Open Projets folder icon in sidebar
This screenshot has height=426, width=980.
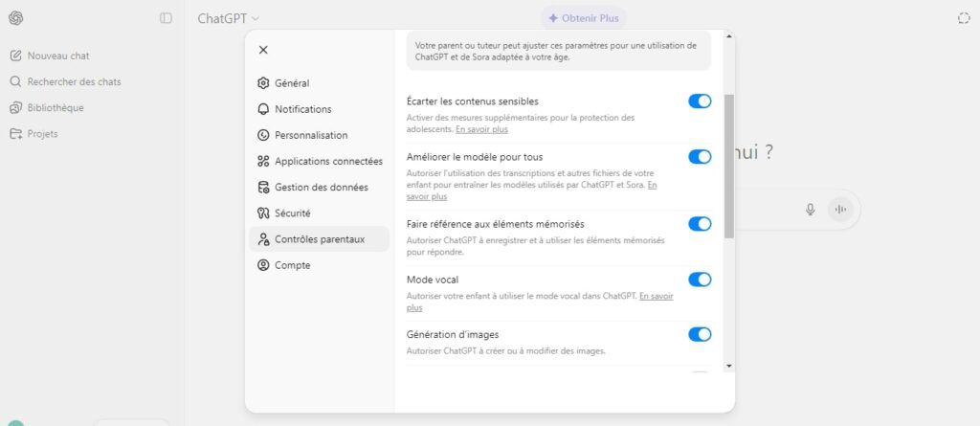(x=15, y=134)
